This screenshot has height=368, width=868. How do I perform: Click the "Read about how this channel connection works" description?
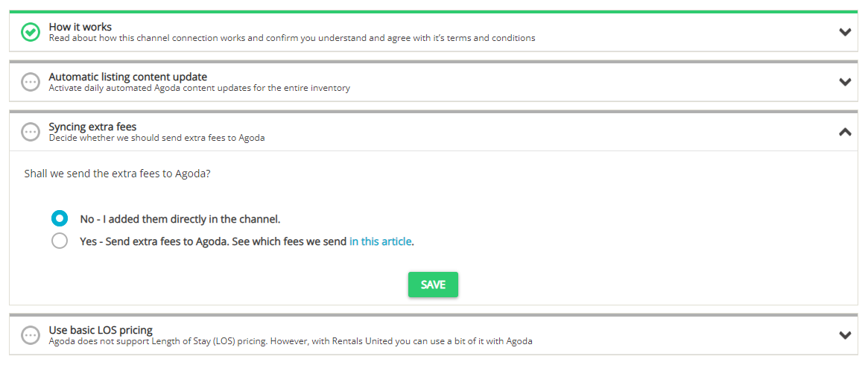click(291, 38)
